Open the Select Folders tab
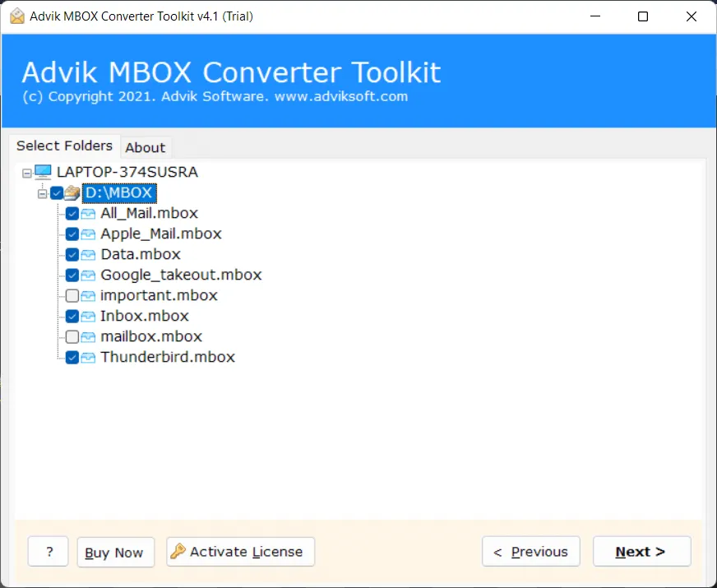717x588 pixels. coord(65,146)
